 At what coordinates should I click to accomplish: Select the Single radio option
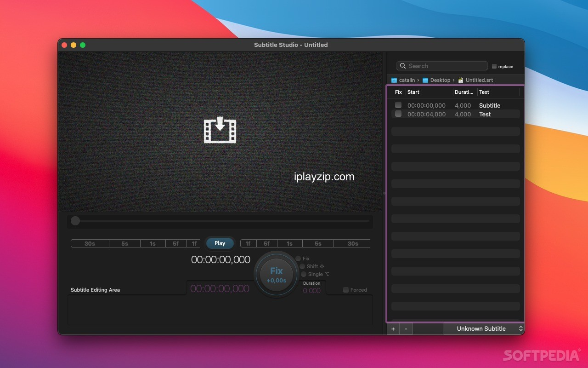[x=304, y=274]
